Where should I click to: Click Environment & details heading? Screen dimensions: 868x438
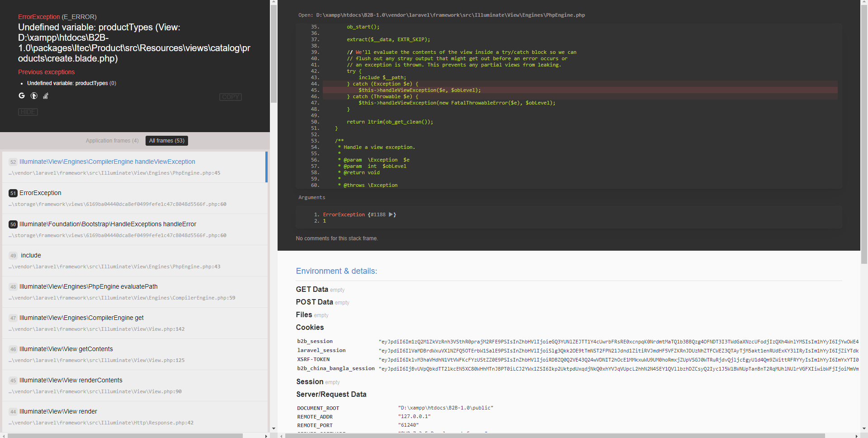coord(336,271)
